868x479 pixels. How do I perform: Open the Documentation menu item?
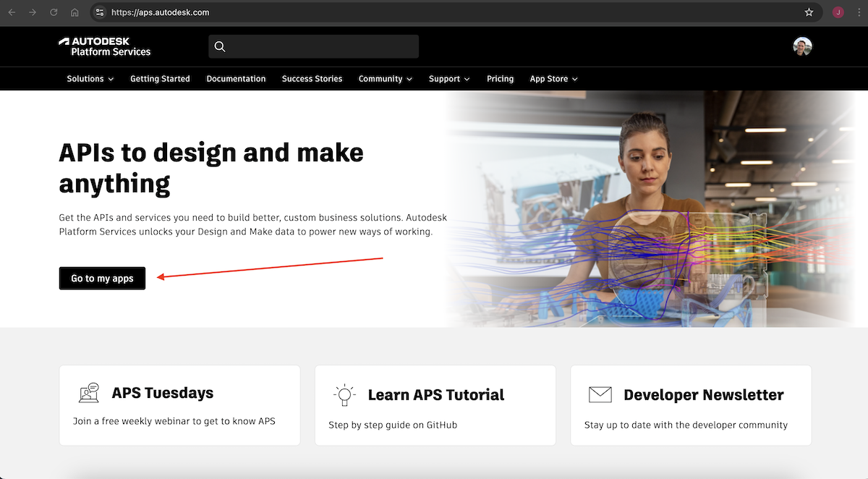pos(236,79)
